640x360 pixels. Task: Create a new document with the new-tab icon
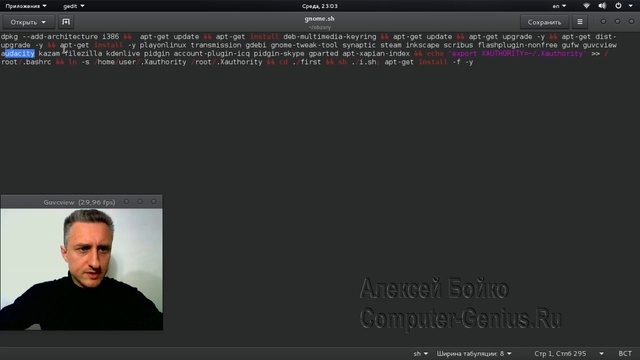pos(66,22)
